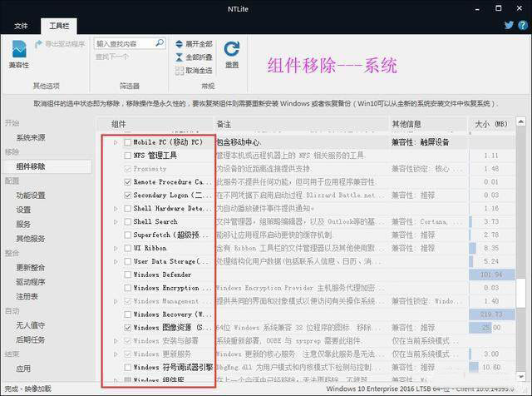Uncheck the Secondary Logon checkbox
The height and width of the screenshot is (396, 532).
[x=127, y=196]
